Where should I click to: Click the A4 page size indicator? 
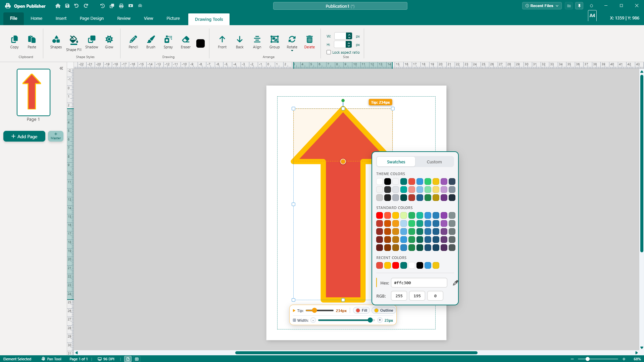(592, 15)
